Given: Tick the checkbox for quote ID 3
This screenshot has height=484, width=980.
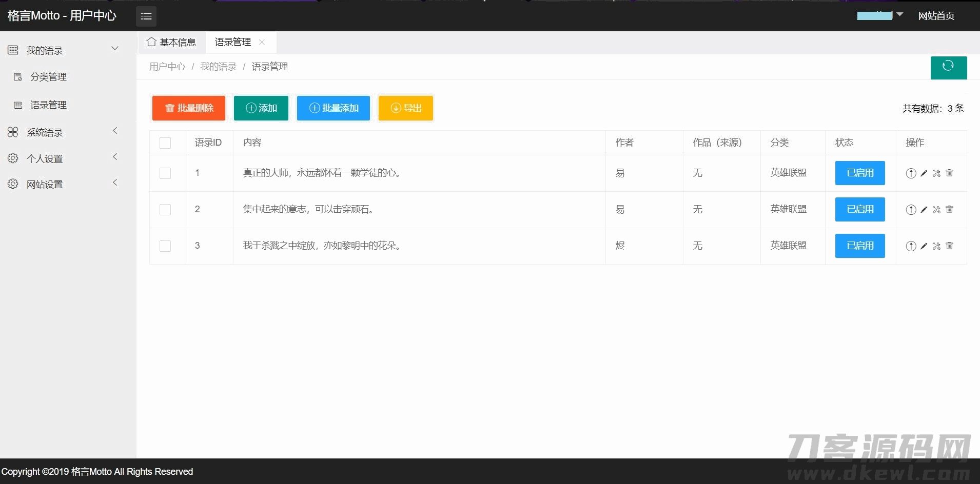Looking at the screenshot, I should pyautogui.click(x=165, y=246).
